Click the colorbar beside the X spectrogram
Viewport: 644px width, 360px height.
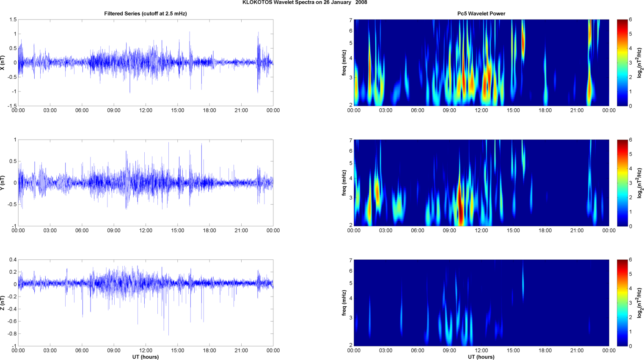[622, 63]
